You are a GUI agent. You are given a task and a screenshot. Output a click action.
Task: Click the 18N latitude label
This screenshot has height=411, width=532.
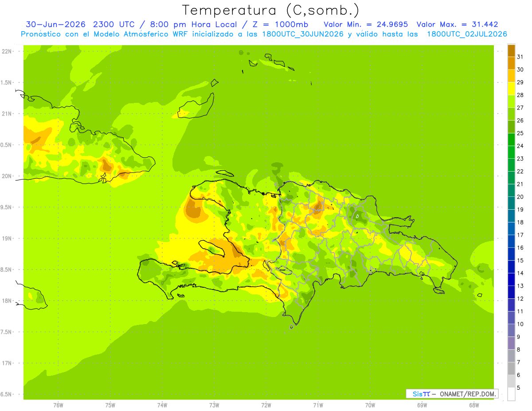[x=7, y=301]
